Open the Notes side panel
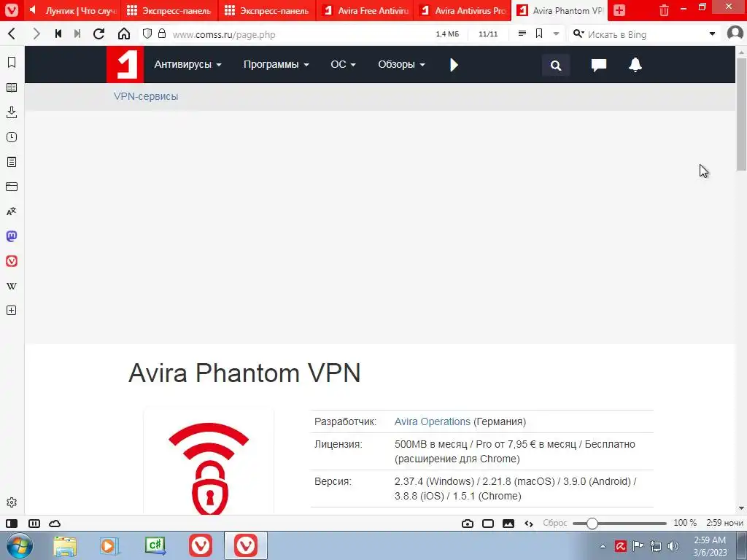This screenshot has width=747, height=560. click(x=12, y=162)
